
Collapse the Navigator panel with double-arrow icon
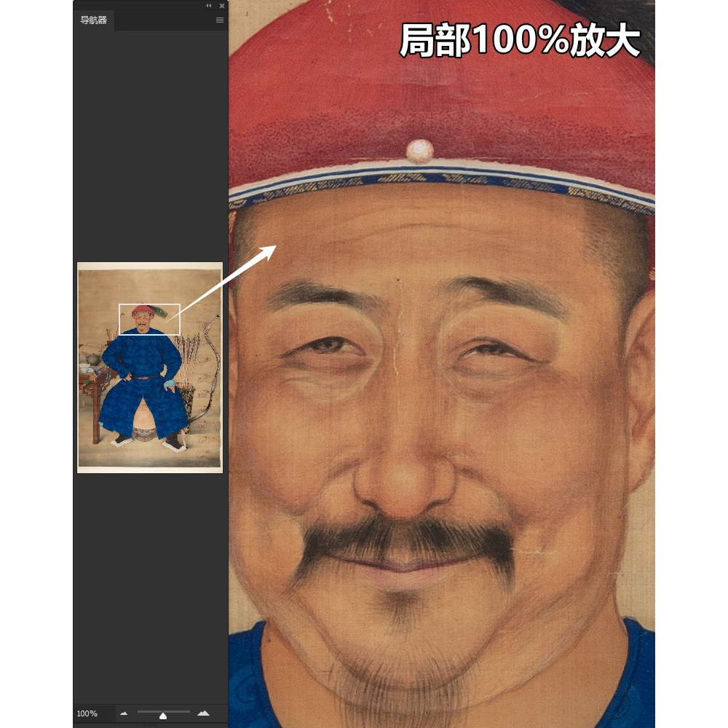[208, 6]
